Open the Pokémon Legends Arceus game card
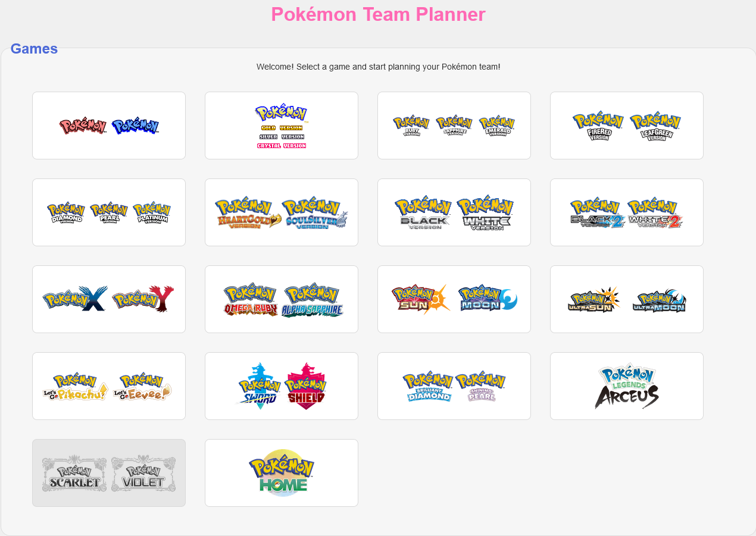The image size is (756, 536). [627, 386]
